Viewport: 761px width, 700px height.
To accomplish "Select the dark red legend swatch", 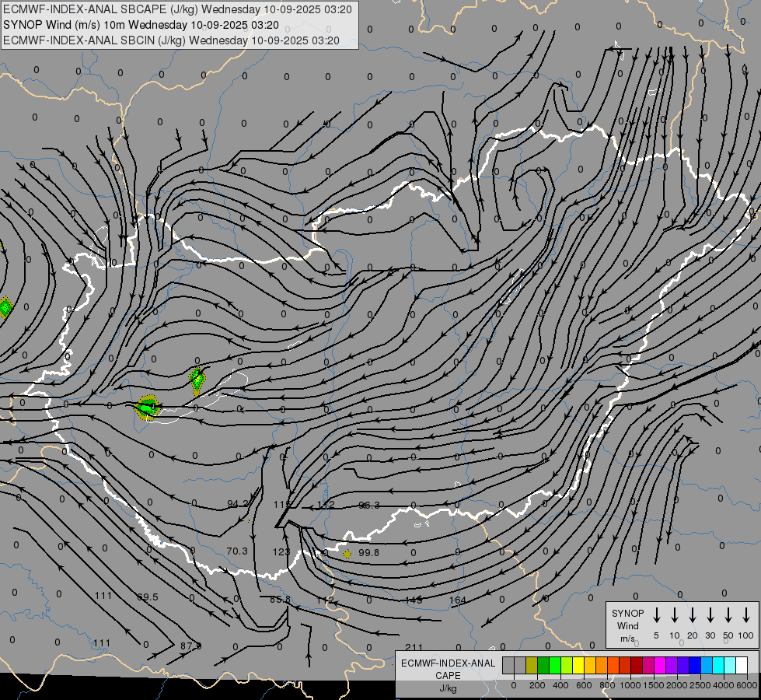I will (637, 665).
